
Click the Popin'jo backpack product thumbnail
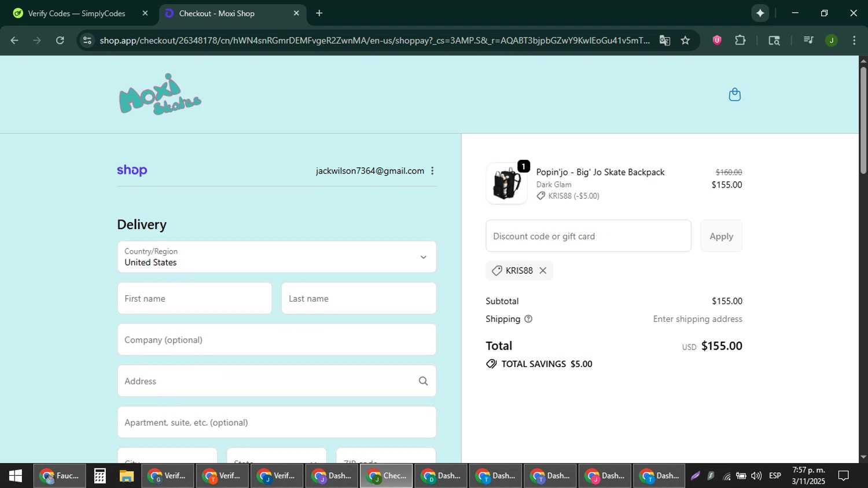[506, 184]
